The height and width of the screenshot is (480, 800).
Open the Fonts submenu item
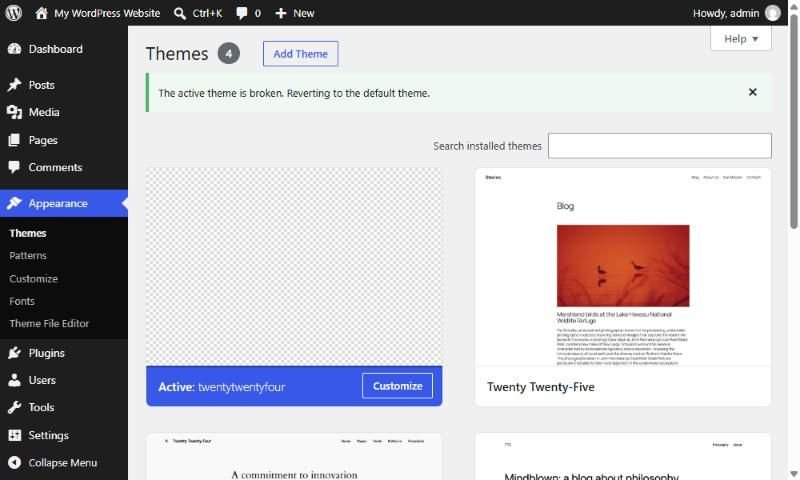22,301
